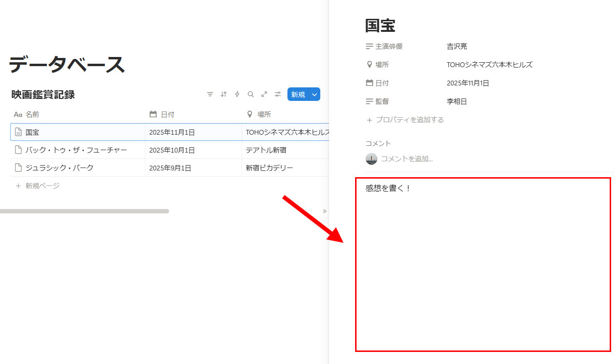Viewport: 615px width, 364px height.
Task: Click the コメントを追加 input field
Action: (407, 158)
